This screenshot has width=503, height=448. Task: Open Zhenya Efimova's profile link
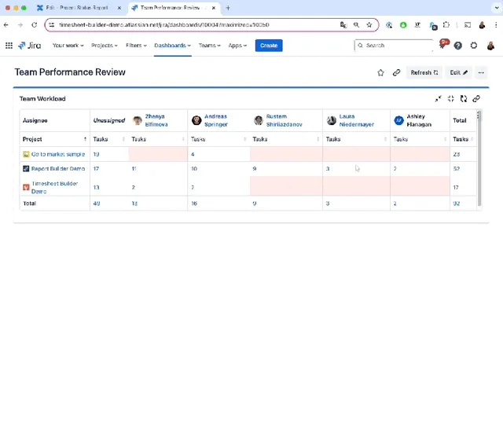tap(156, 120)
